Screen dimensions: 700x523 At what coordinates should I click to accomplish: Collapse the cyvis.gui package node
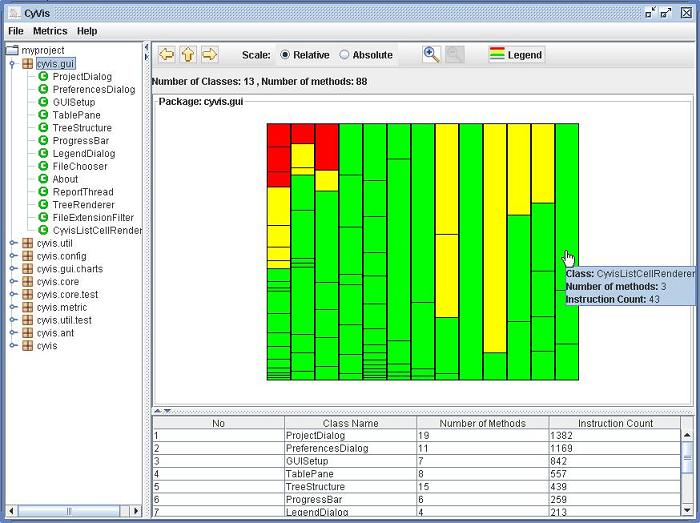(12, 64)
